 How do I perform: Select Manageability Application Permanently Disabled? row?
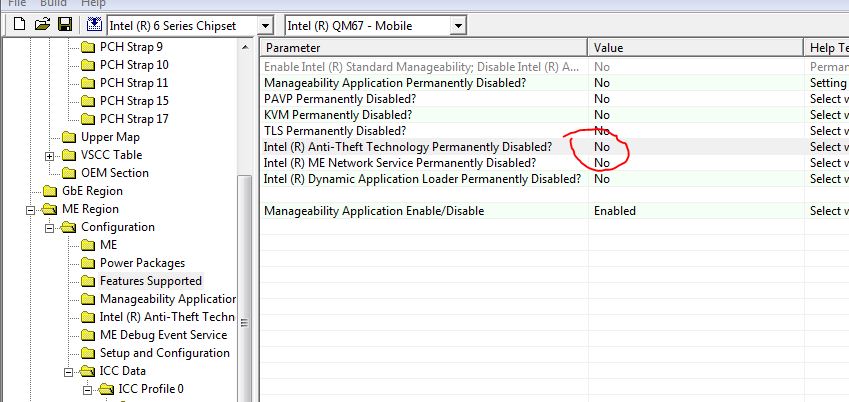point(554,83)
